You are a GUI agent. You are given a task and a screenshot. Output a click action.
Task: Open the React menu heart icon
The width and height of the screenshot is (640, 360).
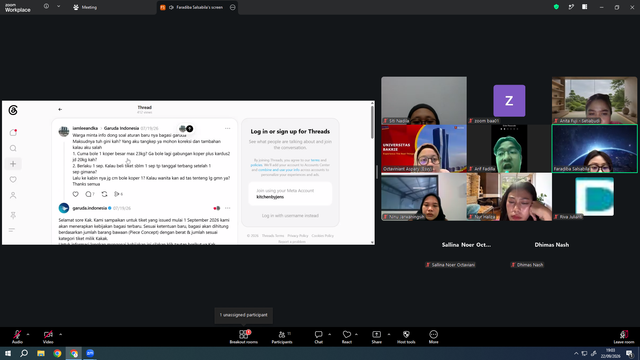coord(347,337)
